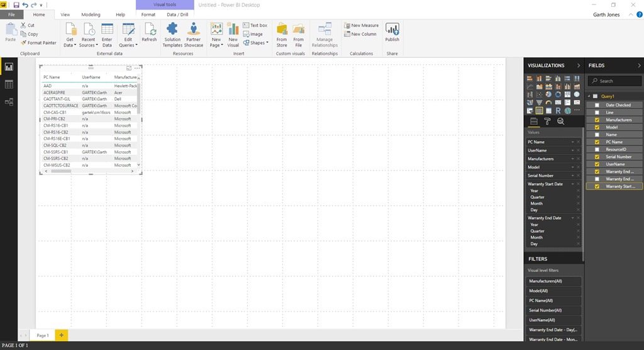Collapse the Query1 table tree
This screenshot has height=350, width=644.
589,96
